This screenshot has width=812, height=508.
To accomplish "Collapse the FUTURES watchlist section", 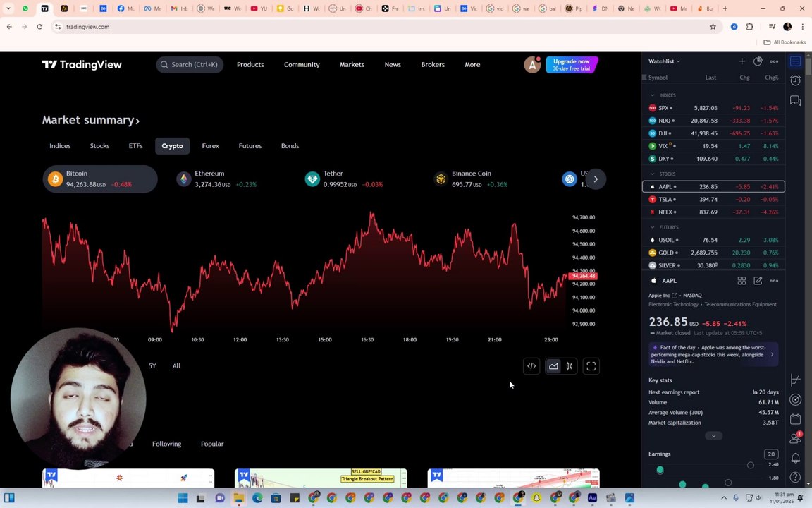I will click(x=652, y=228).
